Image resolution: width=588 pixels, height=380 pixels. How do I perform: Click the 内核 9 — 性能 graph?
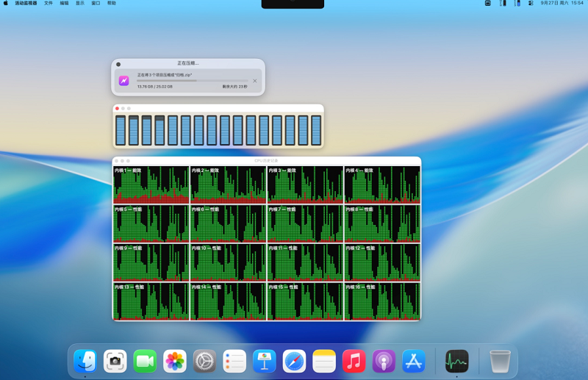[151, 262]
